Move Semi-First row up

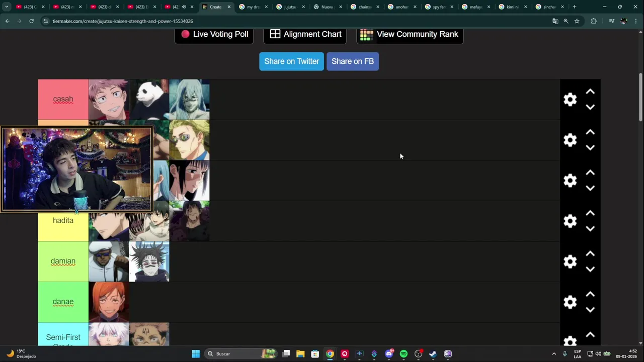[590, 335]
